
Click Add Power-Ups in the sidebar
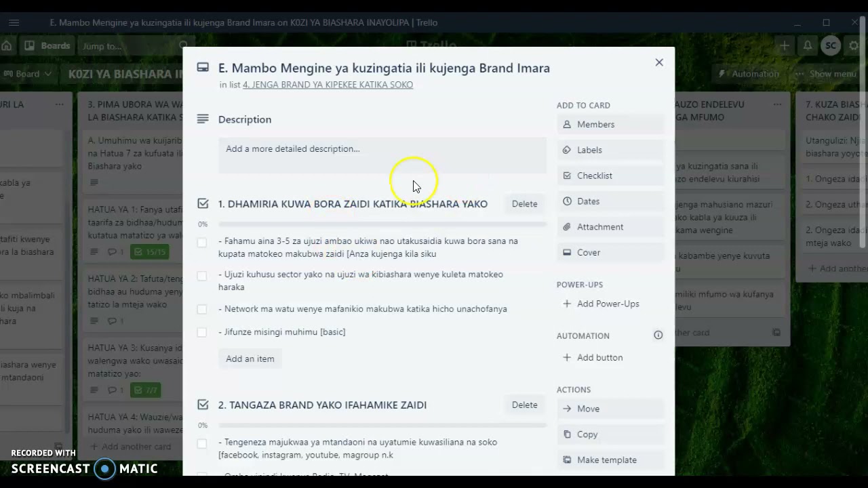[610, 304]
